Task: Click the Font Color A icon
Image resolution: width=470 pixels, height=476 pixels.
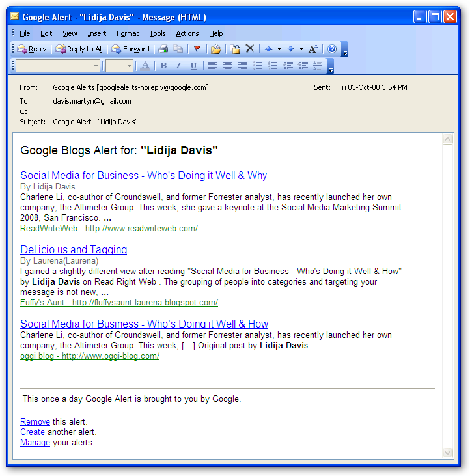Action: coord(145,66)
